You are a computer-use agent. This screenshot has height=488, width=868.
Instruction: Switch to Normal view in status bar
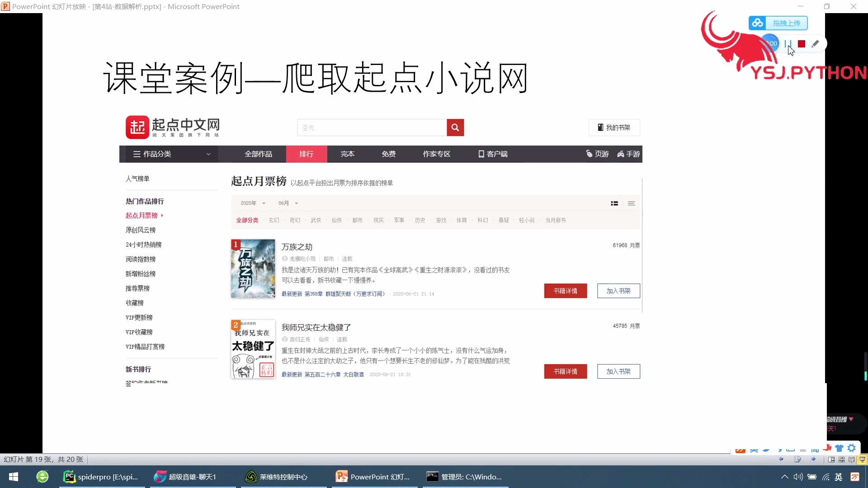tap(831, 459)
